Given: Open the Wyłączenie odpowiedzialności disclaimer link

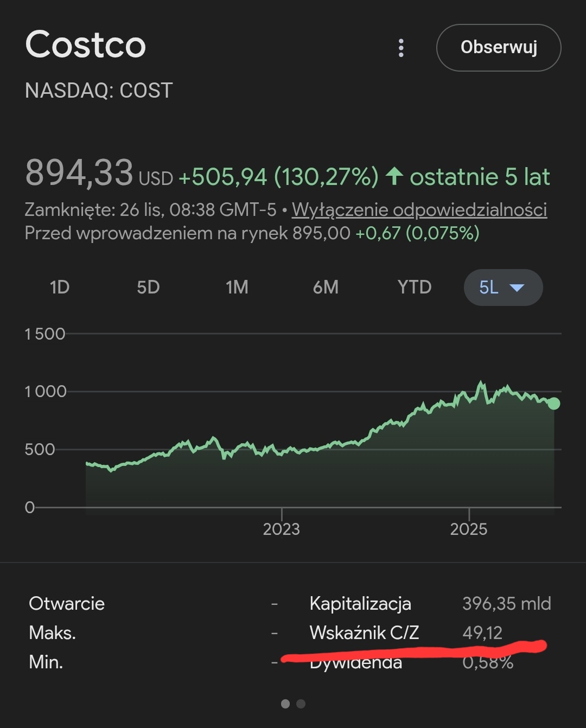Looking at the screenshot, I should (419, 209).
